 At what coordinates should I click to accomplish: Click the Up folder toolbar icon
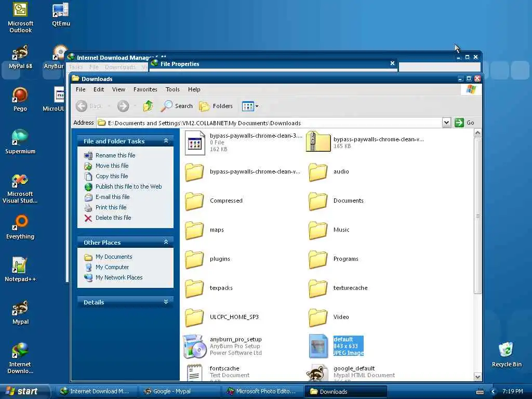pos(148,106)
